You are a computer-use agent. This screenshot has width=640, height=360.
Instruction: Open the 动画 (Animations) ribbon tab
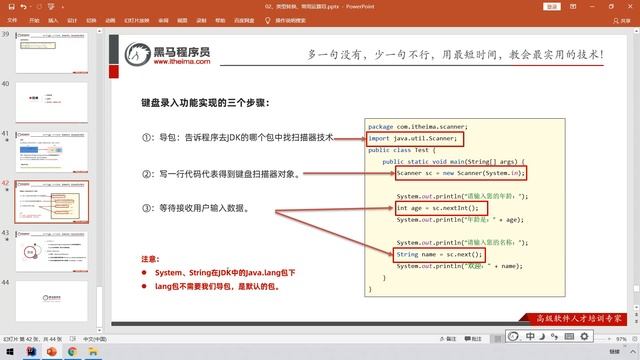tap(110, 20)
